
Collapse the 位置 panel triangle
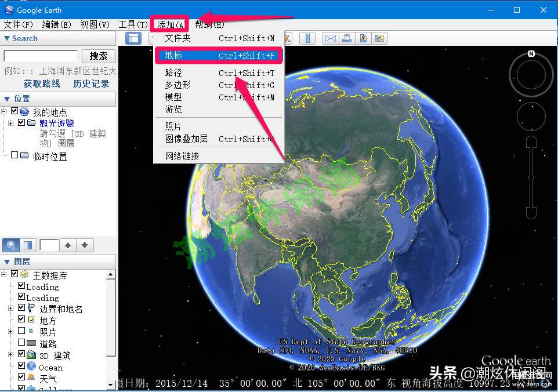[7, 99]
